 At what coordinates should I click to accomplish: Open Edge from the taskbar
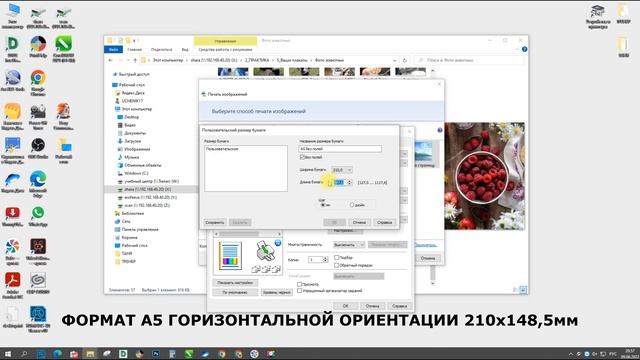[57, 354]
